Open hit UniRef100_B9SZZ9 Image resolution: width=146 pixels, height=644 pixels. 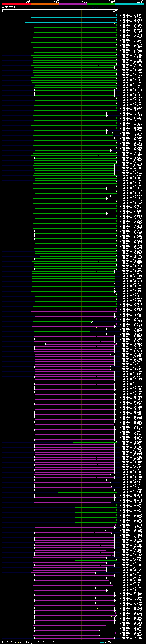131,75
